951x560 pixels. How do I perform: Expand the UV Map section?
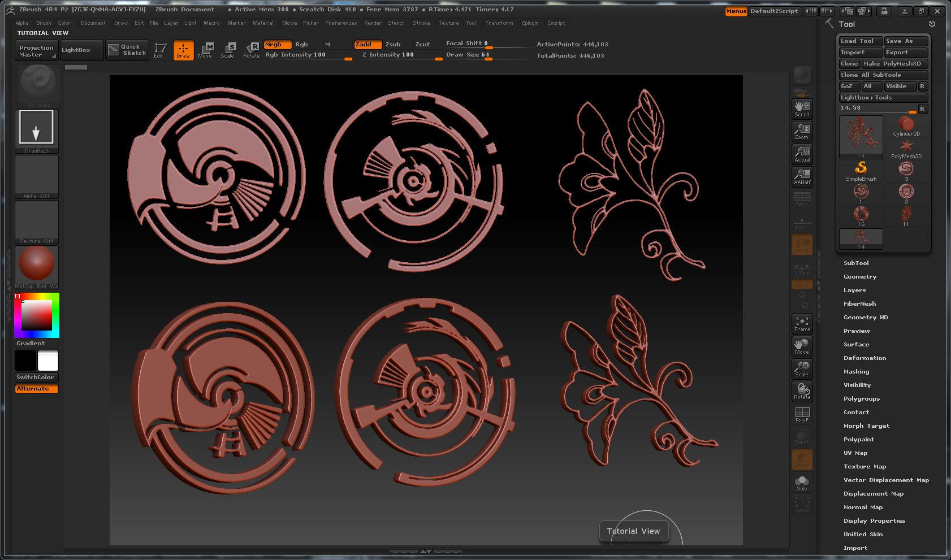click(x=855, y=453)
